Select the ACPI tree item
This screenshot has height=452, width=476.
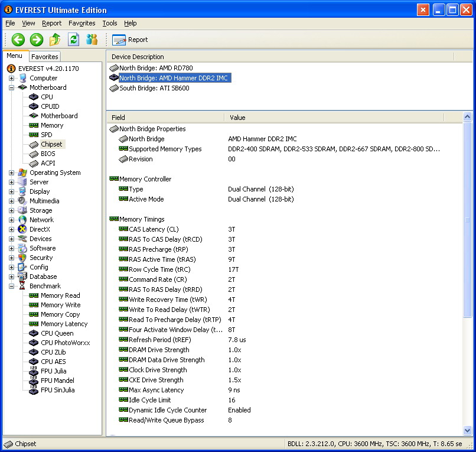(x=48, y=163)
